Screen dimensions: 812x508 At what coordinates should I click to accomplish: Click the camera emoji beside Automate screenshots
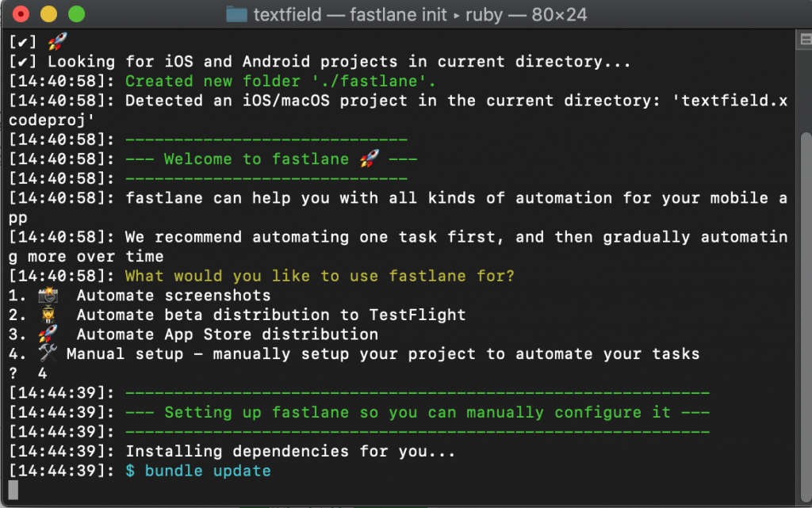click(48, 296)
